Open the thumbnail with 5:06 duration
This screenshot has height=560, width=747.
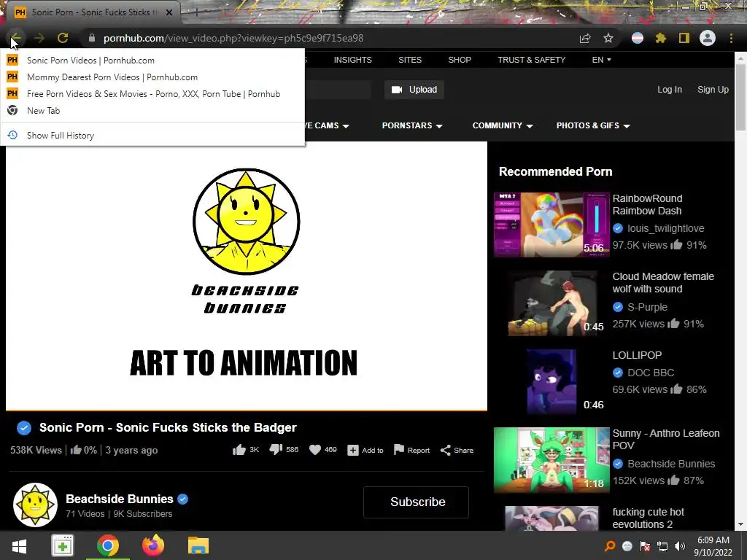pos(551,225)
